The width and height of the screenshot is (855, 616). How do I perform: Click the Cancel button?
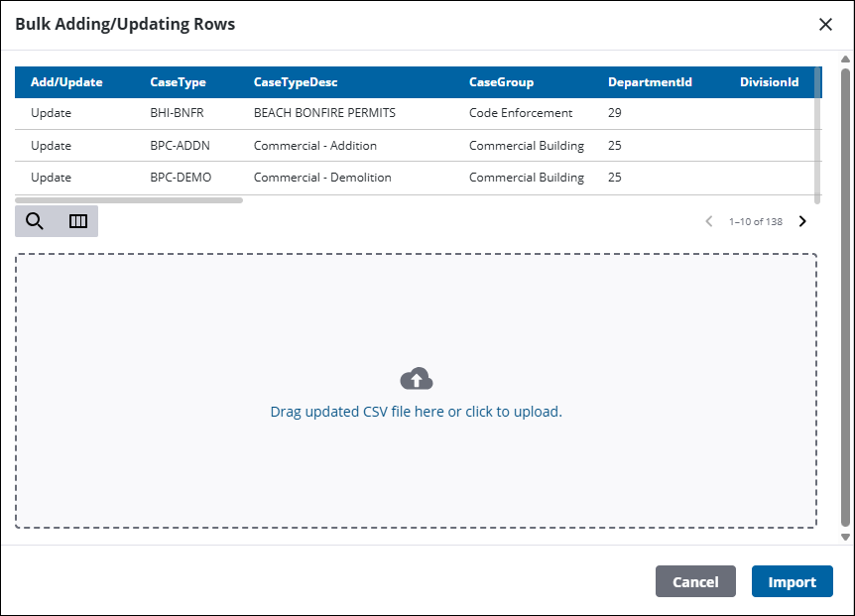[695, 581]
